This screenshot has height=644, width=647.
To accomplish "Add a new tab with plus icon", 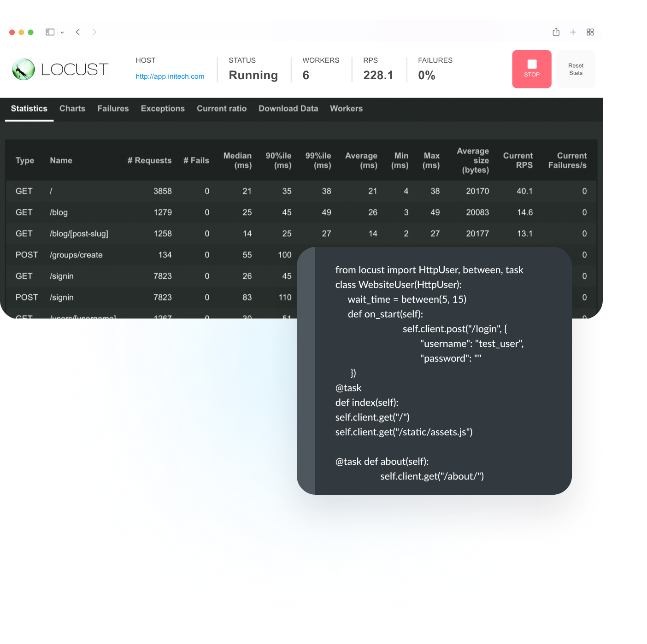I will [x=573, y=32].
